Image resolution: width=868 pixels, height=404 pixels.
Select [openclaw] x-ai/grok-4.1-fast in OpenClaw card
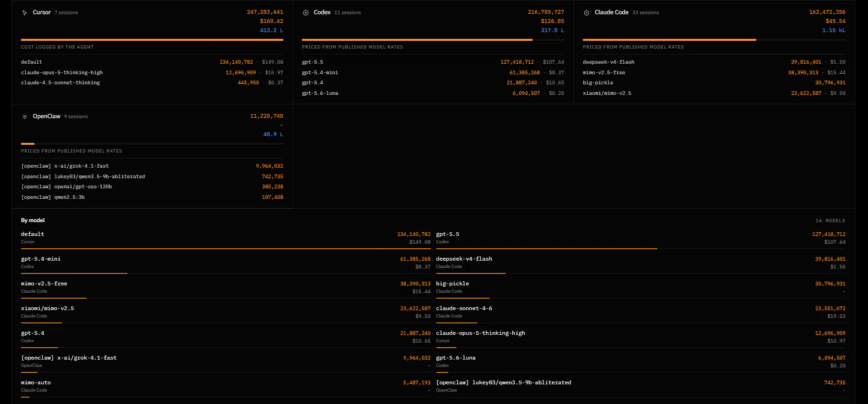click(x=152, y=166)
